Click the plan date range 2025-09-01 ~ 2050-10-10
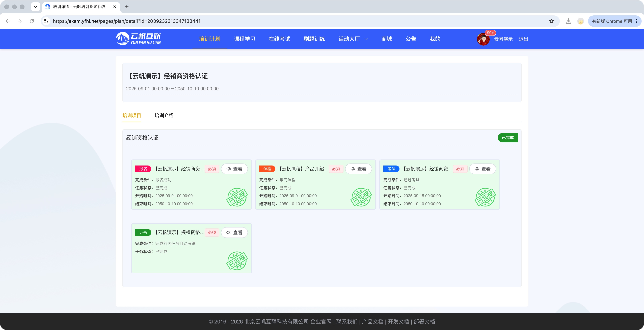The image size is (644, 330). pyautogui.click(x=172, y=89)
